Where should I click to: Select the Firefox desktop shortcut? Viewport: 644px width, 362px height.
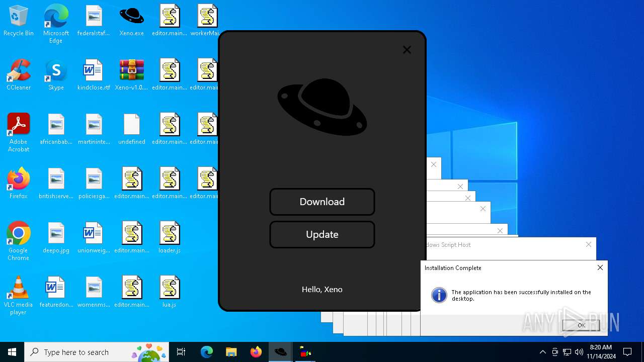[19, 184]
